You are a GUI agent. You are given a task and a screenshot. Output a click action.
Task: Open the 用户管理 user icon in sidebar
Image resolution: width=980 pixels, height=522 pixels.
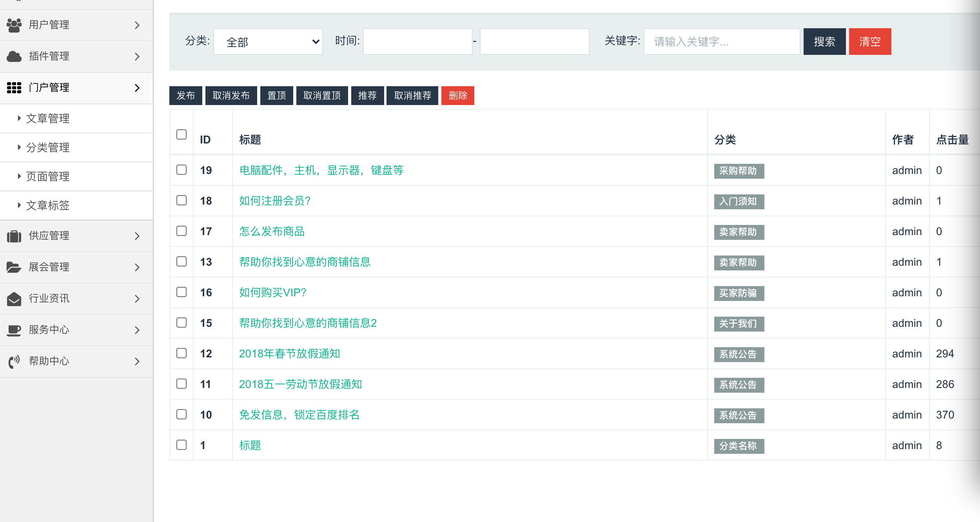click(14, 24)
